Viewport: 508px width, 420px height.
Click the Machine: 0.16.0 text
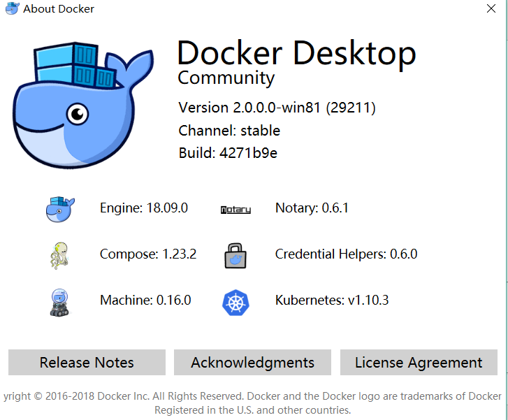pos(145,300)
